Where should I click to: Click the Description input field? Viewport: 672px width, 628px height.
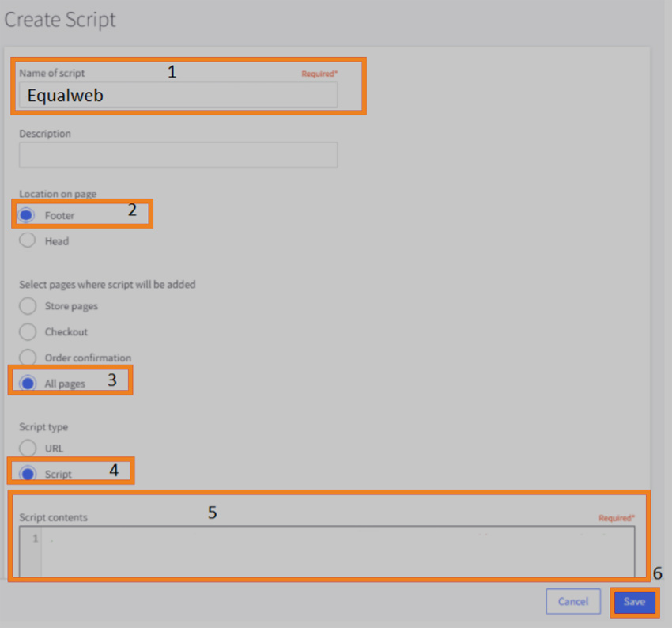pos(179,155)
